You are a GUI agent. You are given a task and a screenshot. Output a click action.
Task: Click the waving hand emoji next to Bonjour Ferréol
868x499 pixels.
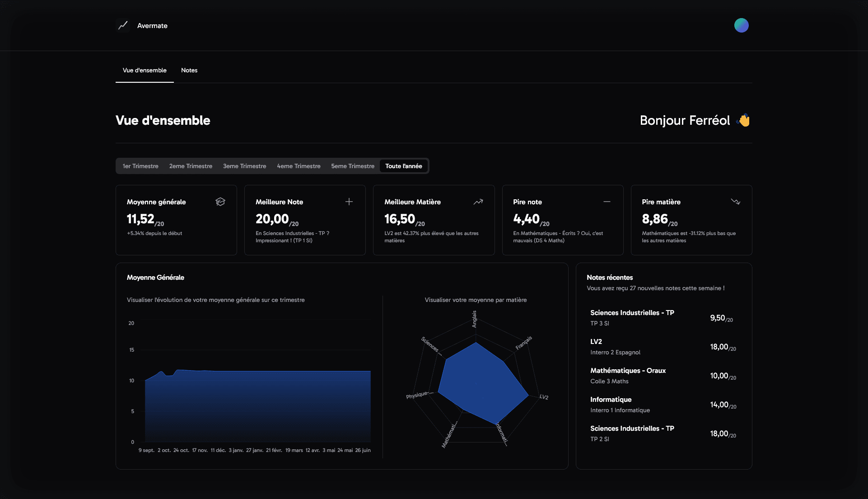[743, 120]
